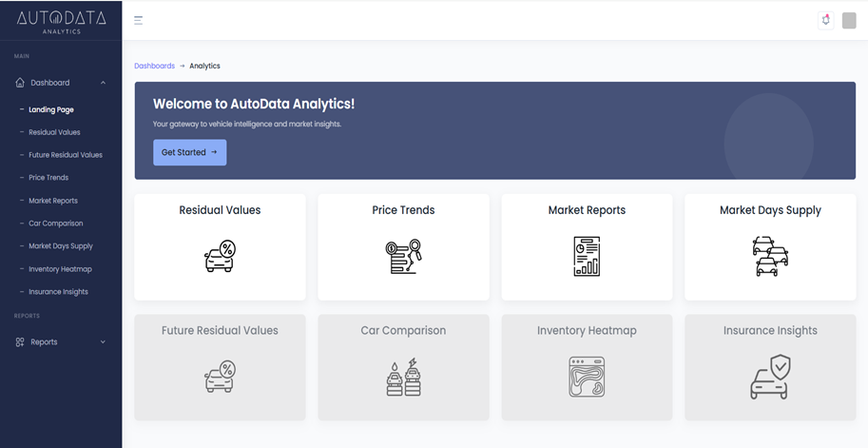Open the user profile avatar menu

tap(849, 21)
